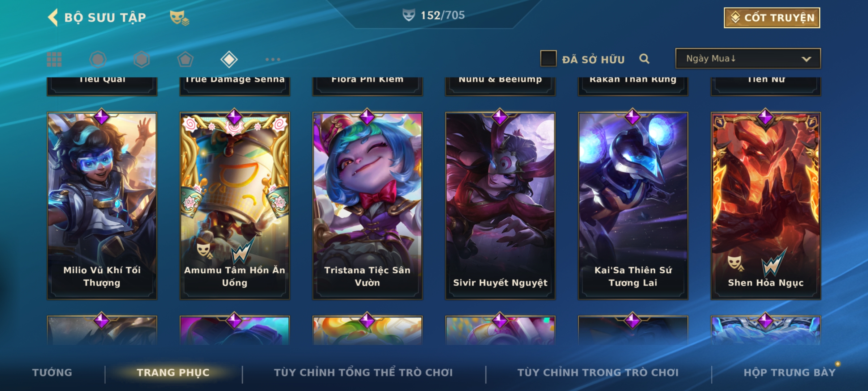Filter by the first round rarity icon

click(x=98, y=59)
